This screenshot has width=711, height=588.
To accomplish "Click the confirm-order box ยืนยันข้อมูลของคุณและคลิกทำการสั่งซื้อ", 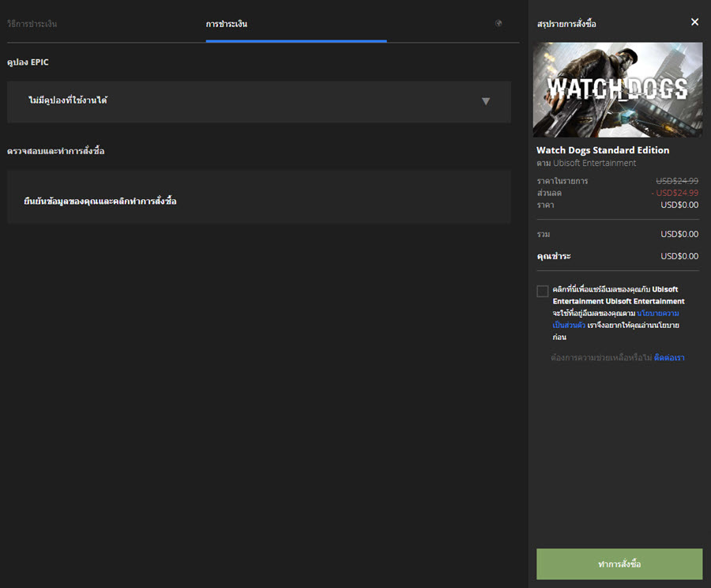I will [x=259, y=197].
